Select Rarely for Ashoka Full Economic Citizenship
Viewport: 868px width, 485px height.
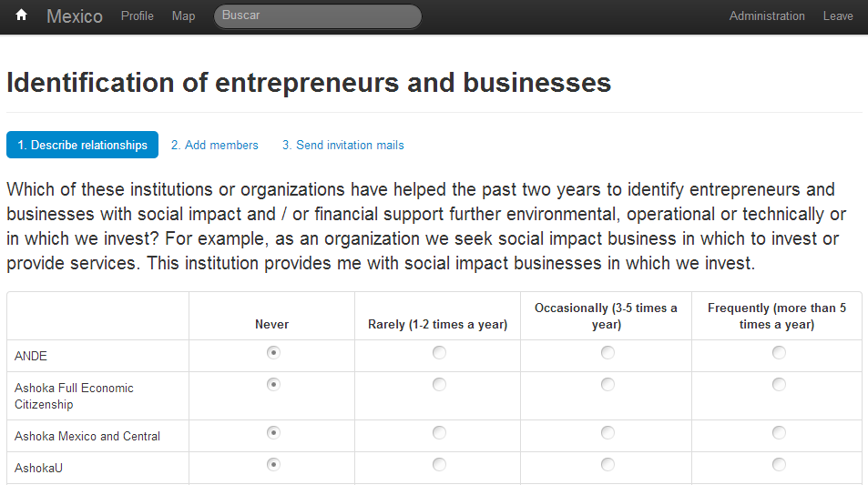pos(440,384)
